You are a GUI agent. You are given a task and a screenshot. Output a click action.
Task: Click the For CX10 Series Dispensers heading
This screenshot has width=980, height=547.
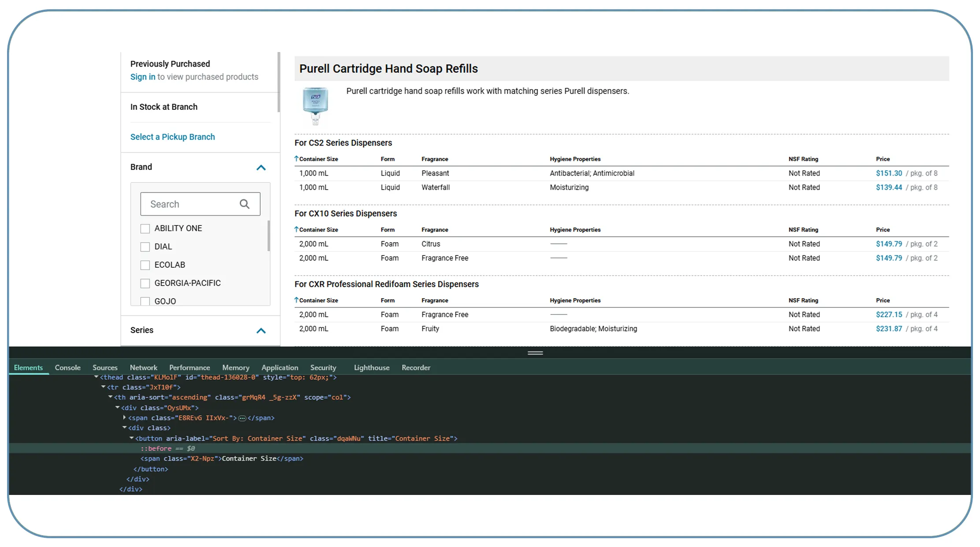346,214
